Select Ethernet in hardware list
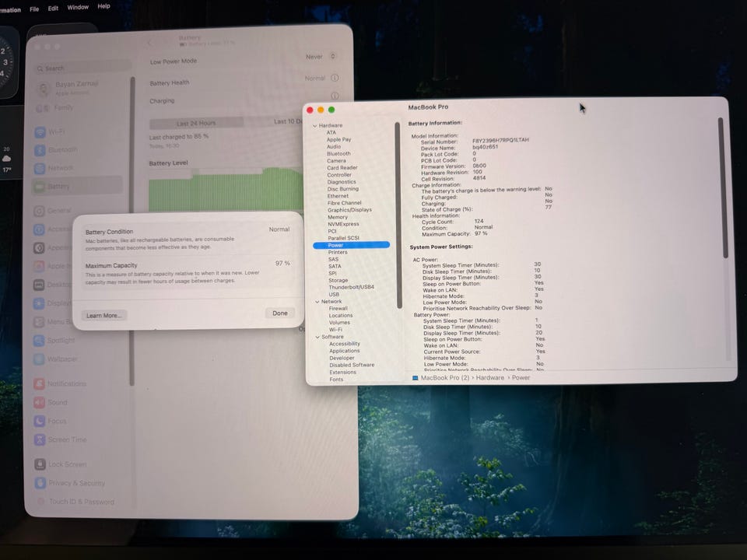Viewport: 747px width, 560px height. (x=338, y=196)
